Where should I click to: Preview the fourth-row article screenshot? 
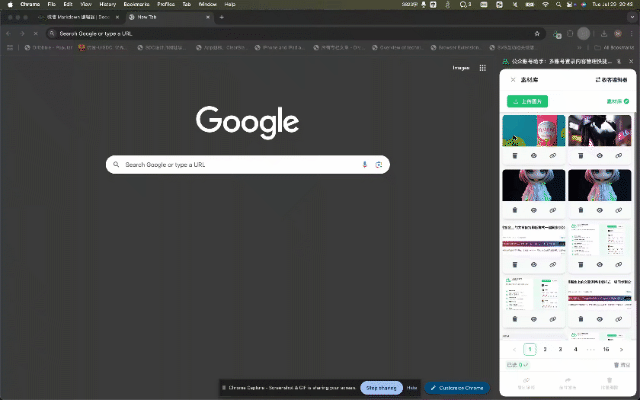coord(599,319)
